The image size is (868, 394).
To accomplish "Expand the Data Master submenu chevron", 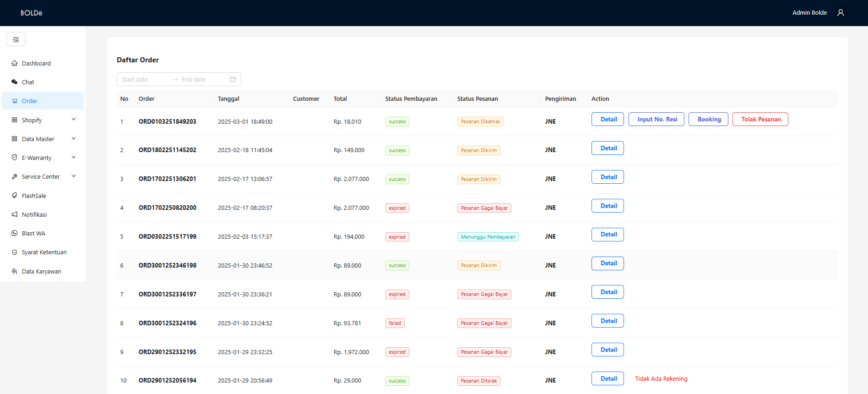I will (74, 139).
